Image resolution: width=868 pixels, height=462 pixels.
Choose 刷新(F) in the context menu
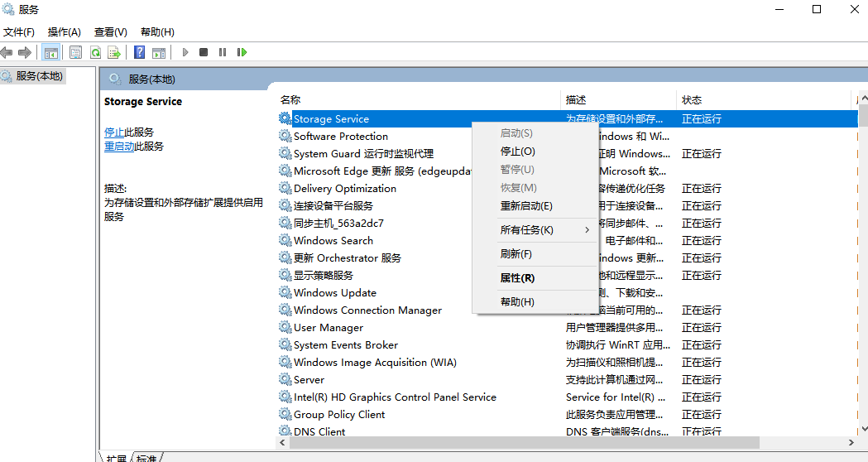tap(535, 253)
